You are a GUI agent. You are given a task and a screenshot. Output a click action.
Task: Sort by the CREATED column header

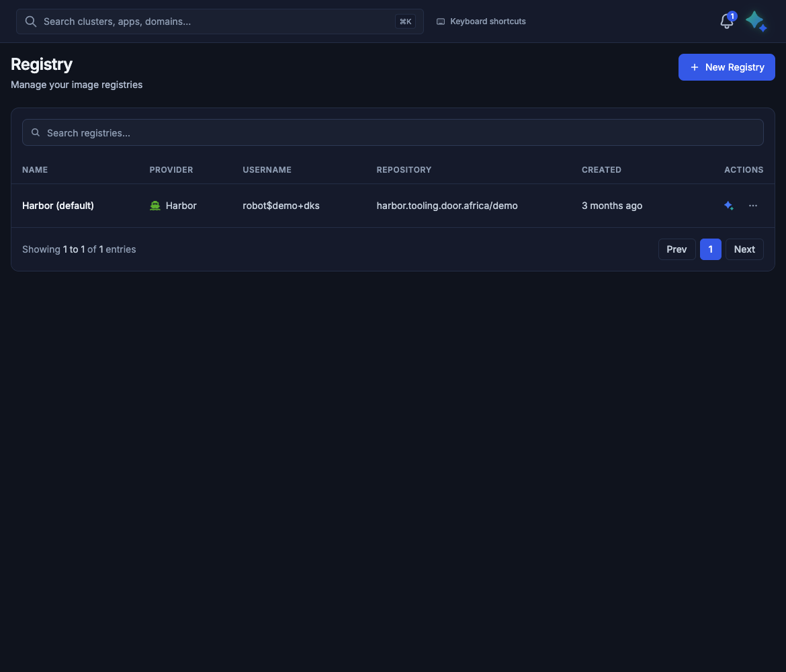[x=601, y=169]
